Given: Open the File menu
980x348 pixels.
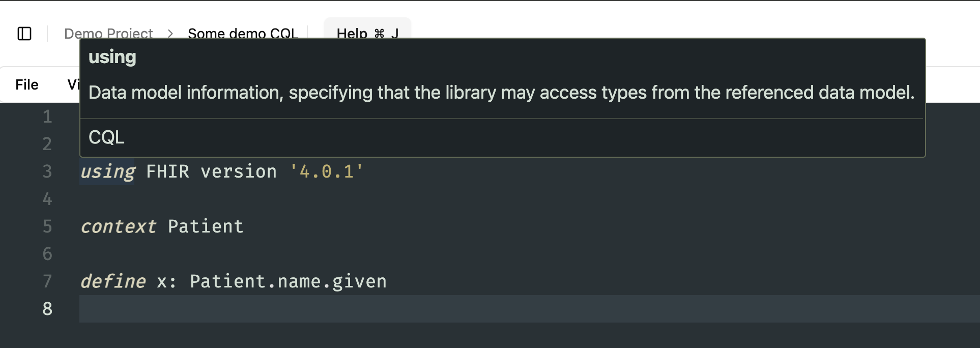Looking at the screenshot, I should 26,84.
